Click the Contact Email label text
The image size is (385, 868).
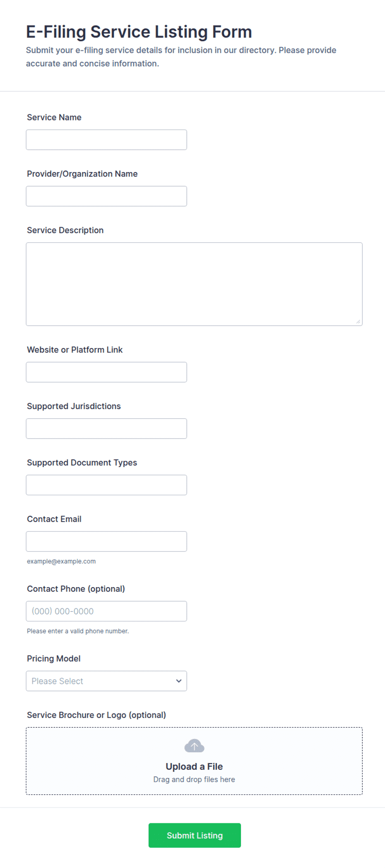pyautogui.click(x=54, y=519)
